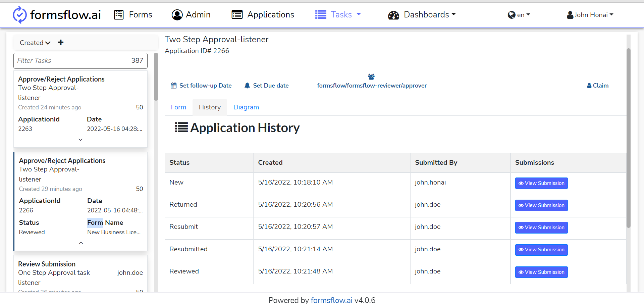Click the 387 task count
The height and width of the screenshot is (304, 644).
[137, 60]
